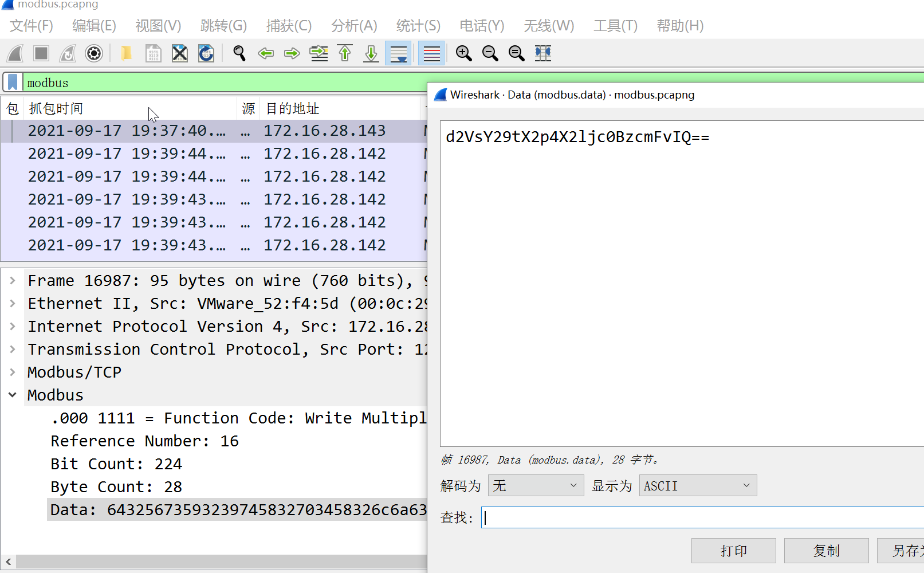Screen dimensions: 924x573
Task: Expand Internet Protocol Version 4 node
Action: [13, 327]
